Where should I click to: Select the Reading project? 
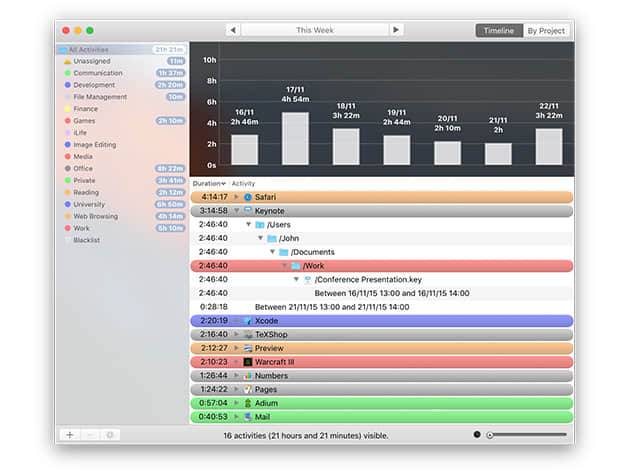pyautogui.click(x=122, y=192)
